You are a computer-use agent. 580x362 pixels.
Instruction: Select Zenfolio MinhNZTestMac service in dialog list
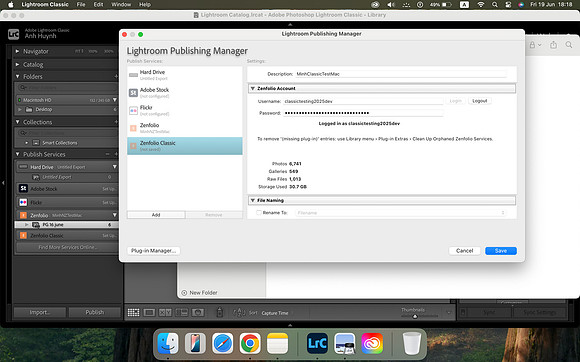click(185, 128)
